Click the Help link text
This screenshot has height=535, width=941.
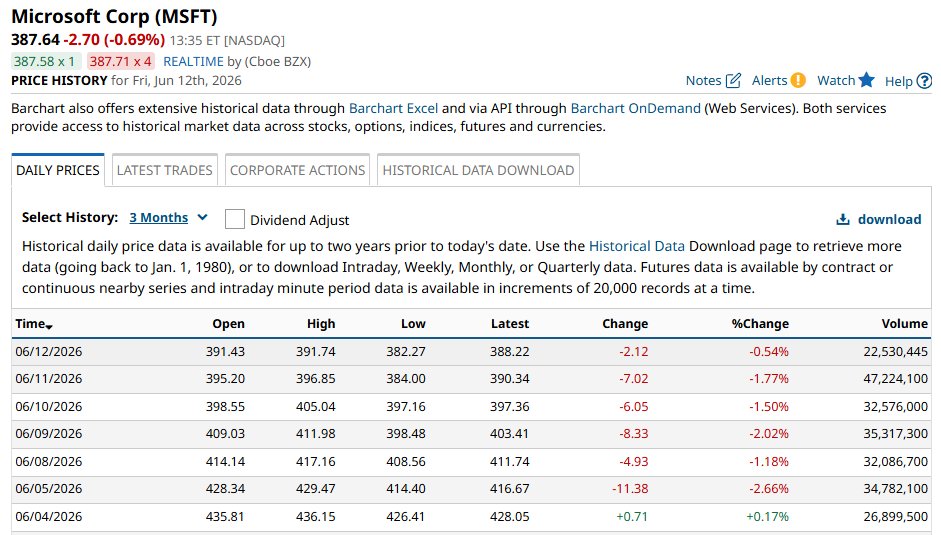tap(898, 81)
